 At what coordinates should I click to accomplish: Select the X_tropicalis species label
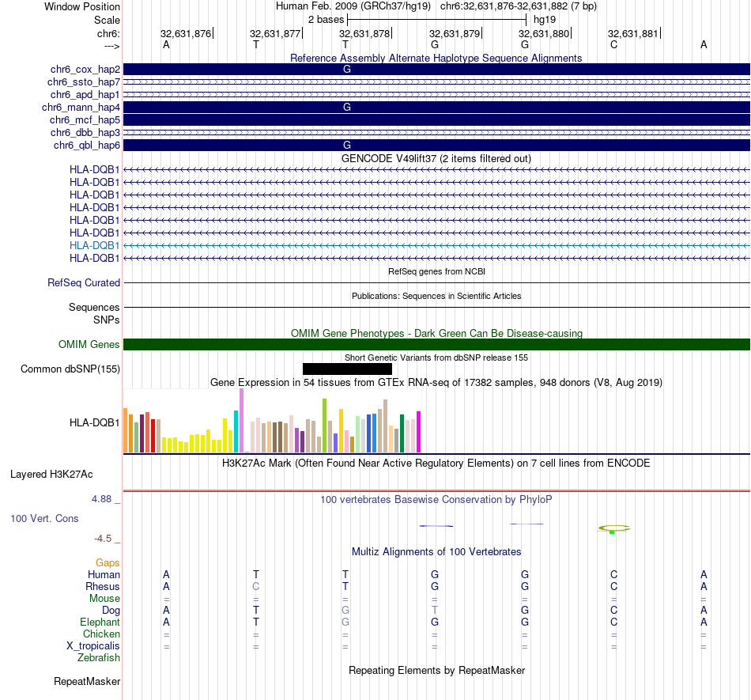tap(93, 646)
